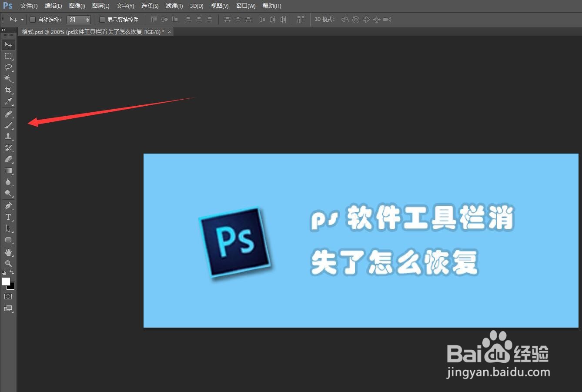Click the white foreground color swatch

tap(6, 281)
